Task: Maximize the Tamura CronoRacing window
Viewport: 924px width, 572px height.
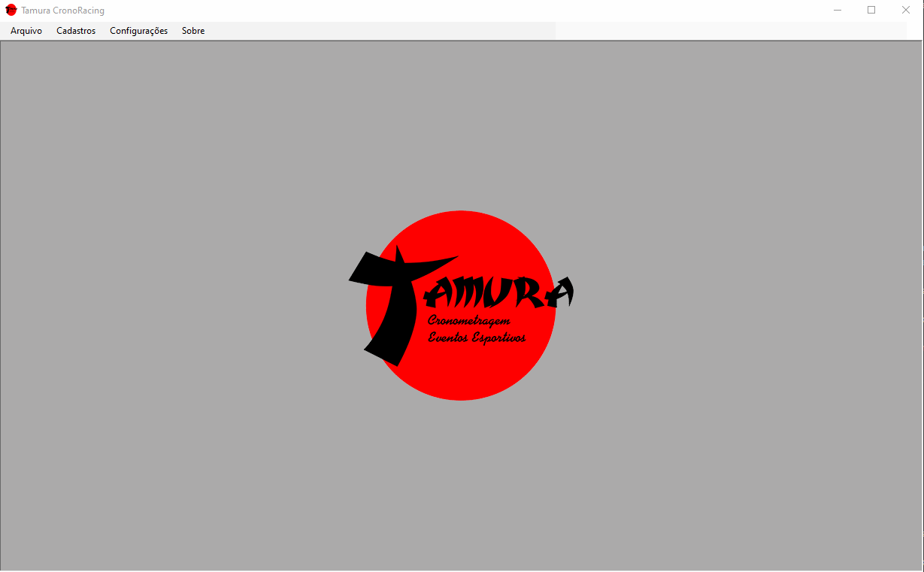Action: [x=871, y=11]
